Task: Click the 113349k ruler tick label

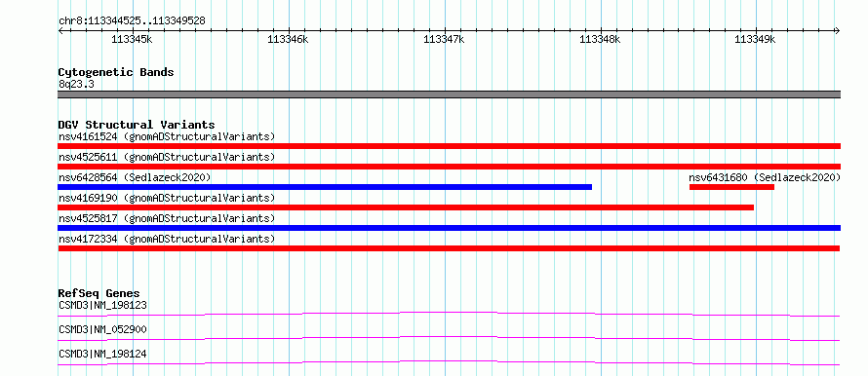Action: 755,39
